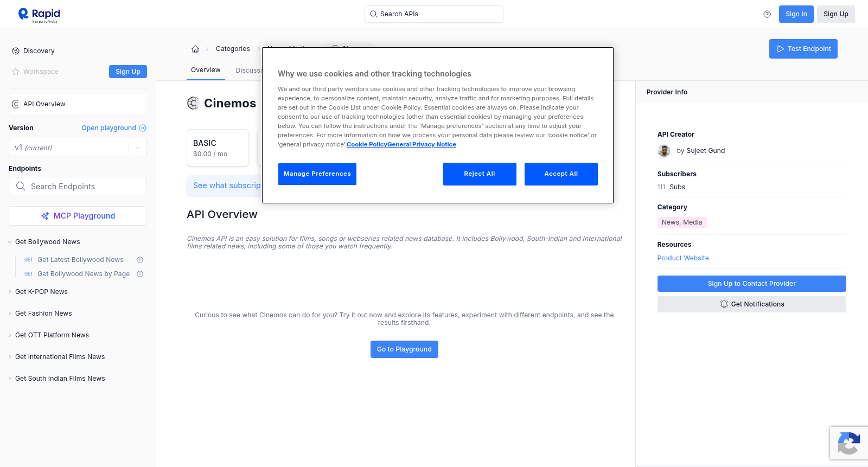Click the home breadcrumb icon

click(x=195, y=49)
